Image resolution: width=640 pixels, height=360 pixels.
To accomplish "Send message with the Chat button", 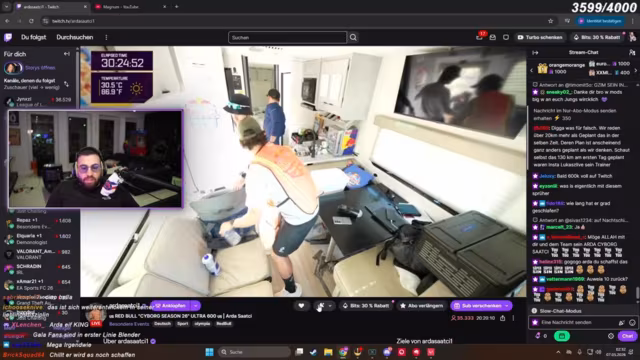I will (x=627, y=336).
